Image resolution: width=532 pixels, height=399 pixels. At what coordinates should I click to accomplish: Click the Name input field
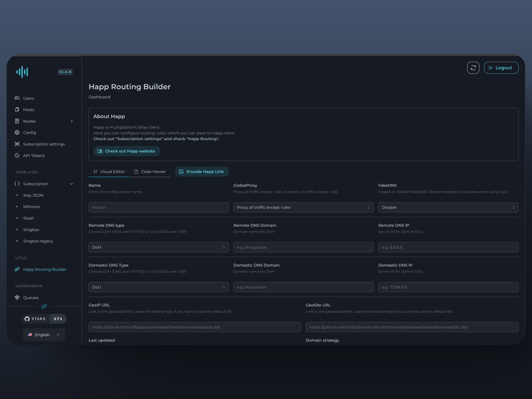coord(159,207)
